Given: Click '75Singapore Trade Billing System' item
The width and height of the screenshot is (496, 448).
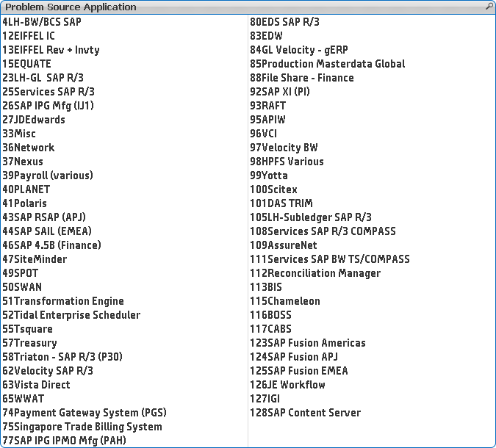Looking at the screenshot, I should click(x=124, y=427).
